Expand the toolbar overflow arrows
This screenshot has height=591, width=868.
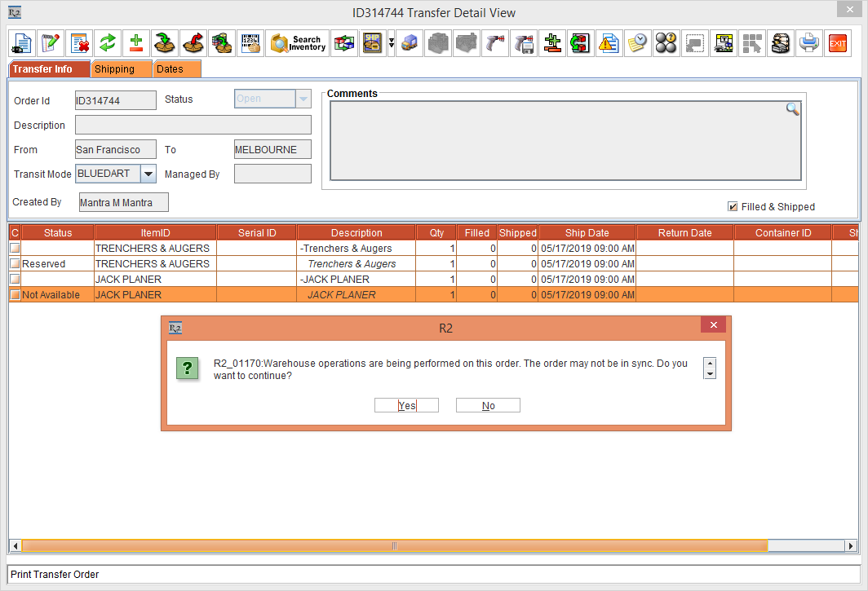point(390,43)
